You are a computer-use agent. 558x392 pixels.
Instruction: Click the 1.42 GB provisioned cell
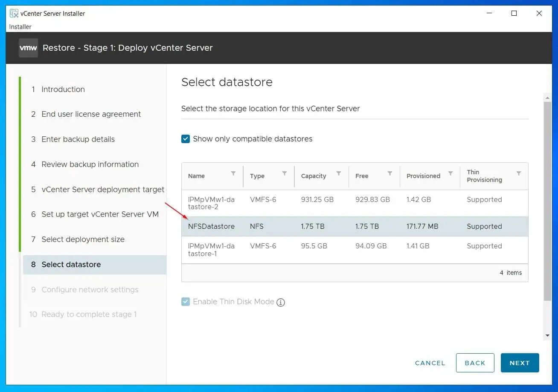[x=418, y=199]
